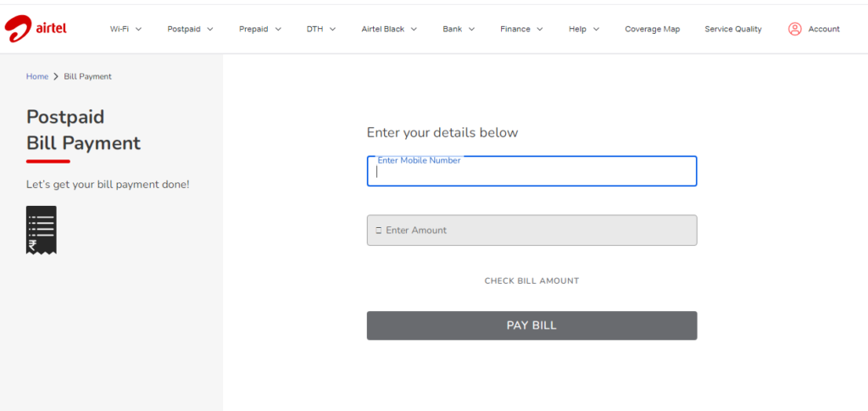Click the PAY BILL button
This screenshot has height=411, width=868.
[531, 325]
